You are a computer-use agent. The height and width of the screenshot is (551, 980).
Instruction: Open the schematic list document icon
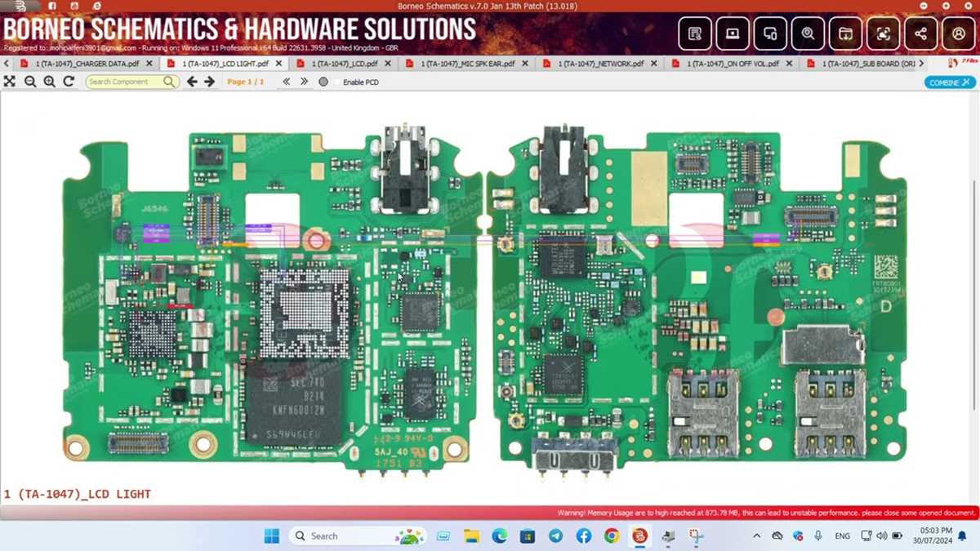click(695, 34)
